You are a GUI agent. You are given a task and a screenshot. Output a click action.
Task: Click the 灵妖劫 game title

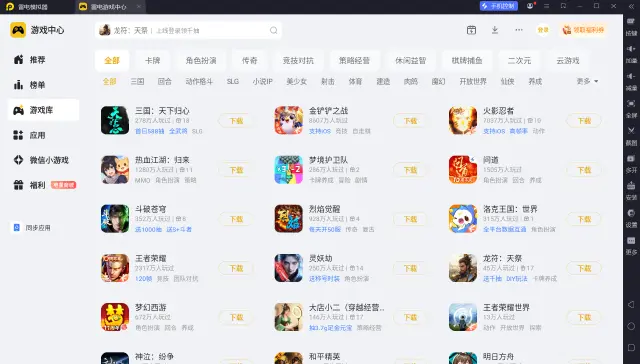[320, 258]
